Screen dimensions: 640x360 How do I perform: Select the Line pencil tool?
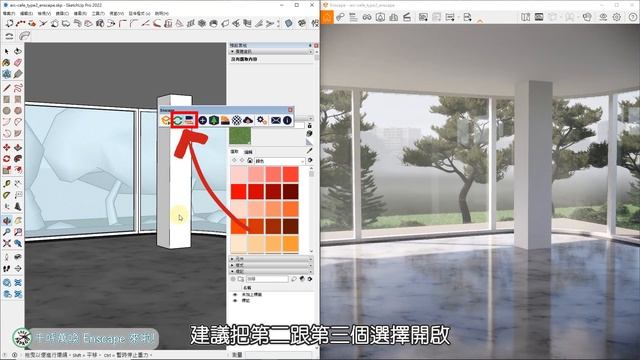(7, 88)
